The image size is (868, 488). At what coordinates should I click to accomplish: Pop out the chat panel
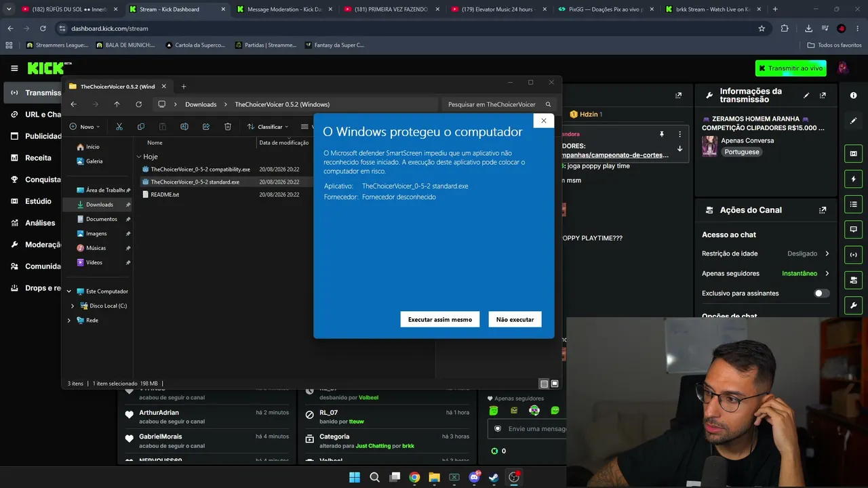coord(679,96)
